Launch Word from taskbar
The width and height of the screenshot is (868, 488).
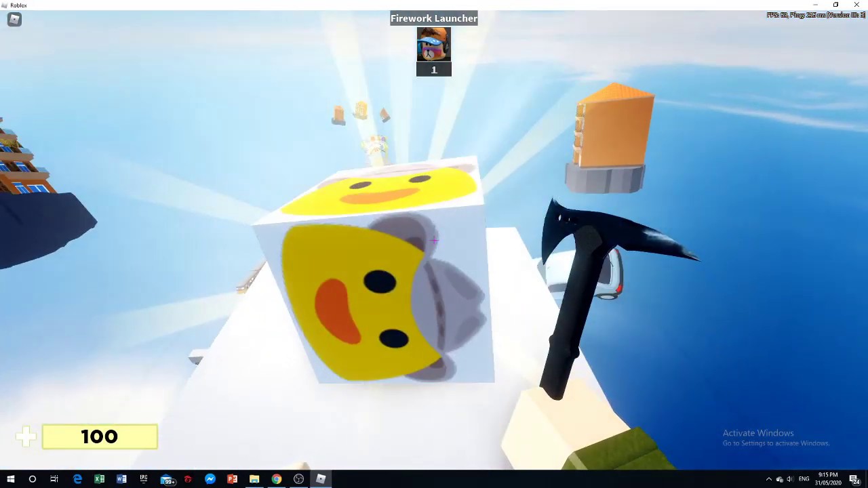coord(121,479)
